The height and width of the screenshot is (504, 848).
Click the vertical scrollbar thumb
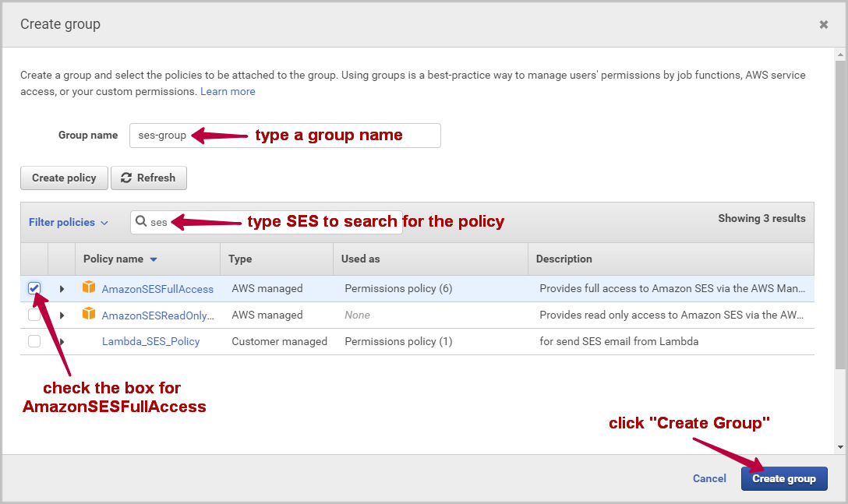pyautogui.click(x=840, y=215)
